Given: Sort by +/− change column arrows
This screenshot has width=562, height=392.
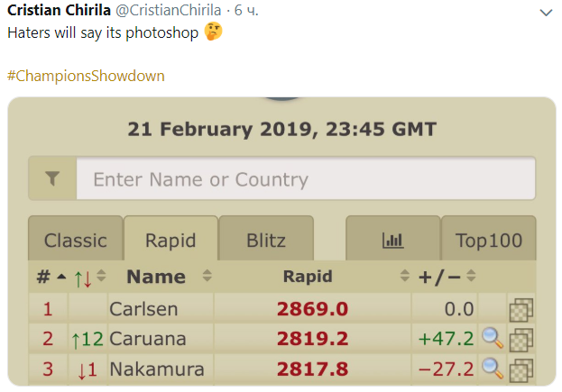Looking at the screenshot, I should click(x=470, y=277).
